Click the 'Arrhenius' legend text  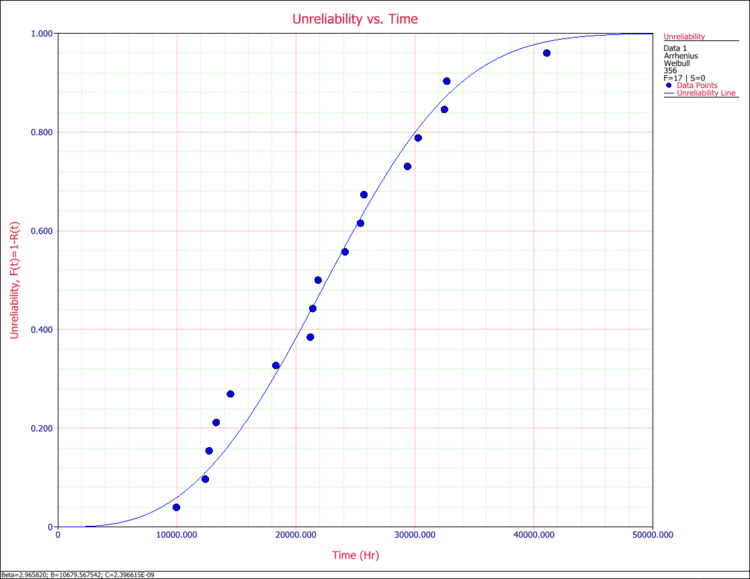tap(681, 56)
